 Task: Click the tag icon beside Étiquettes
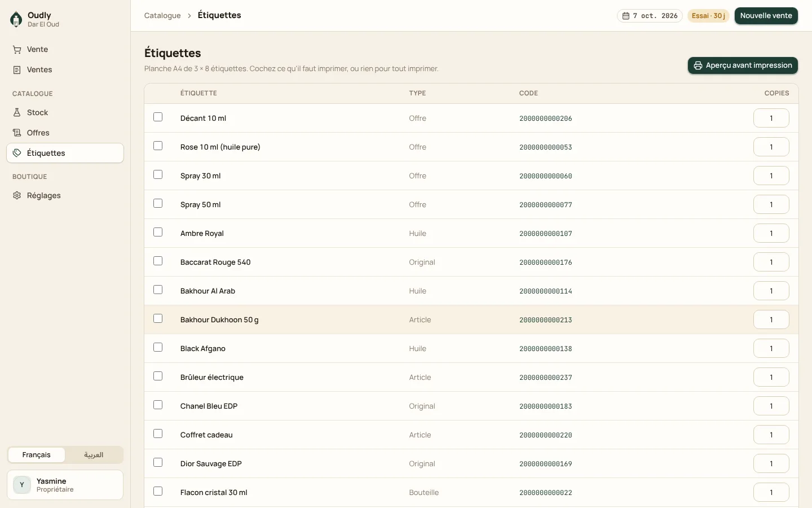pyautogui.click(x=17, y=153)
